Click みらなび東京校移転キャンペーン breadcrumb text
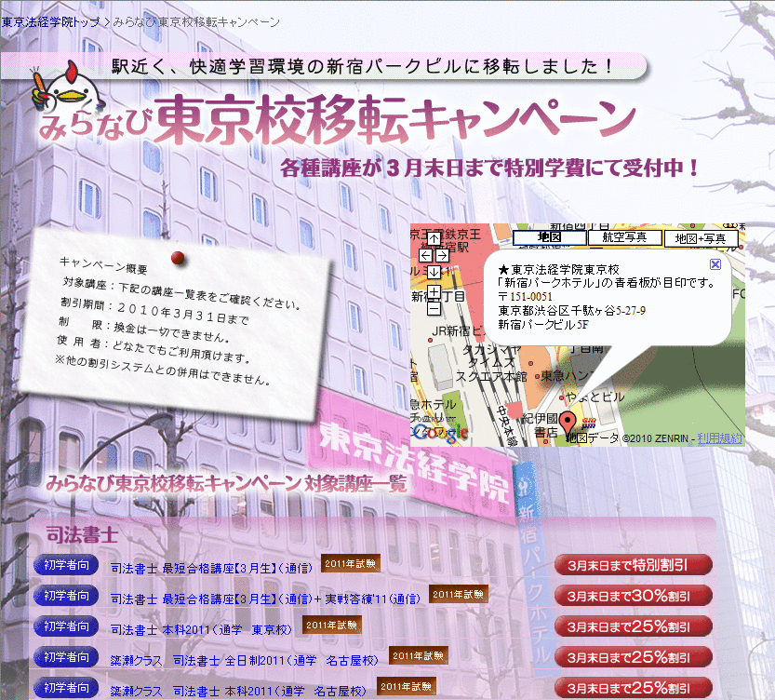 pos(196,22)
